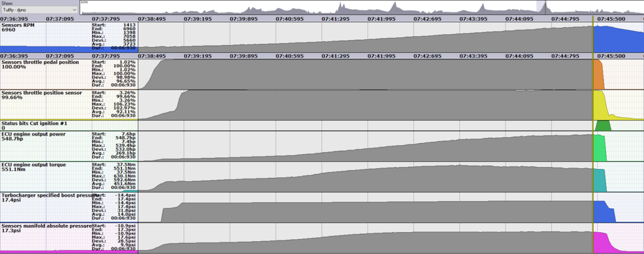644x254 pixels.
Task: Click the blue RPM trace after the cursor
Action: (x=618, y=39)
